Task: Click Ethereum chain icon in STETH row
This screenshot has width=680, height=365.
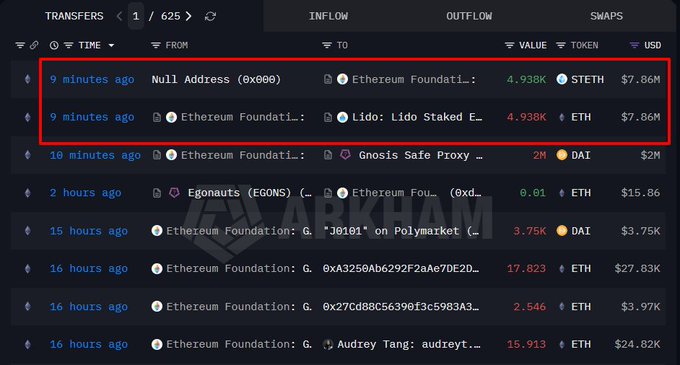Action: 27,79
